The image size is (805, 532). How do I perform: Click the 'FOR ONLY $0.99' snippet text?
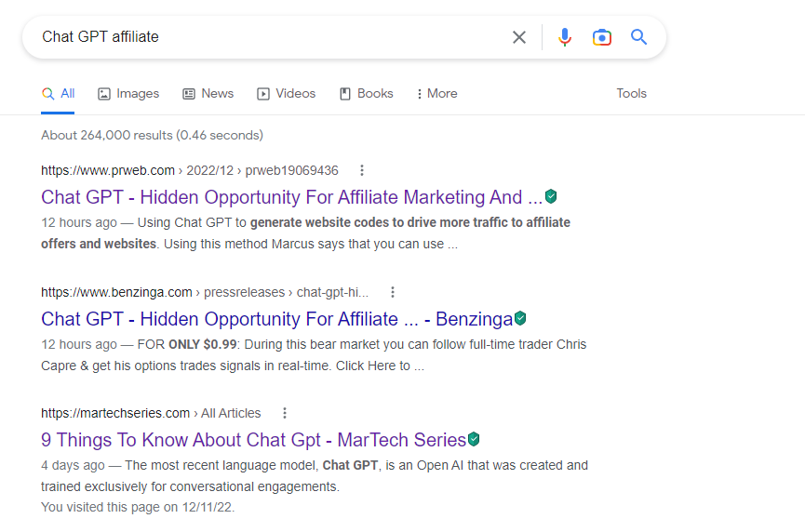[187, 344]
